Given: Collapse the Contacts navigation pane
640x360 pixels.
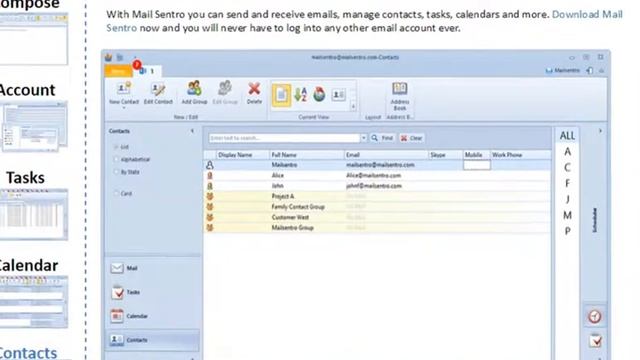Looking at the screenshot, I should tap(192, 131).
